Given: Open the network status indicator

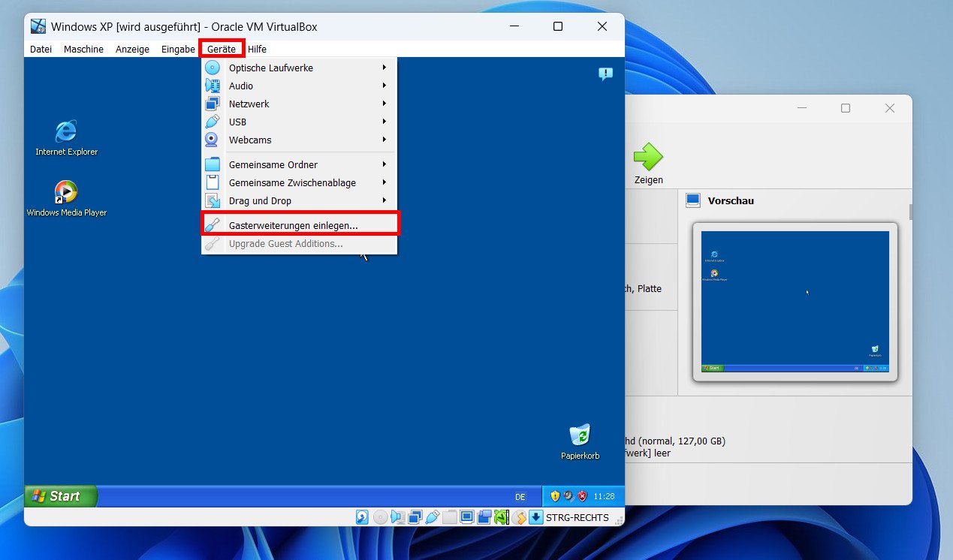Looking at the screenshot, I should click(x=415, y=517).
